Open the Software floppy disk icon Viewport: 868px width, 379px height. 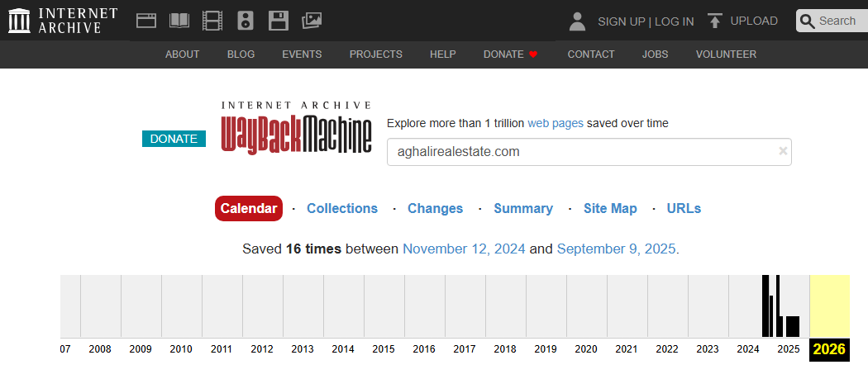click(x=279, y=21)
